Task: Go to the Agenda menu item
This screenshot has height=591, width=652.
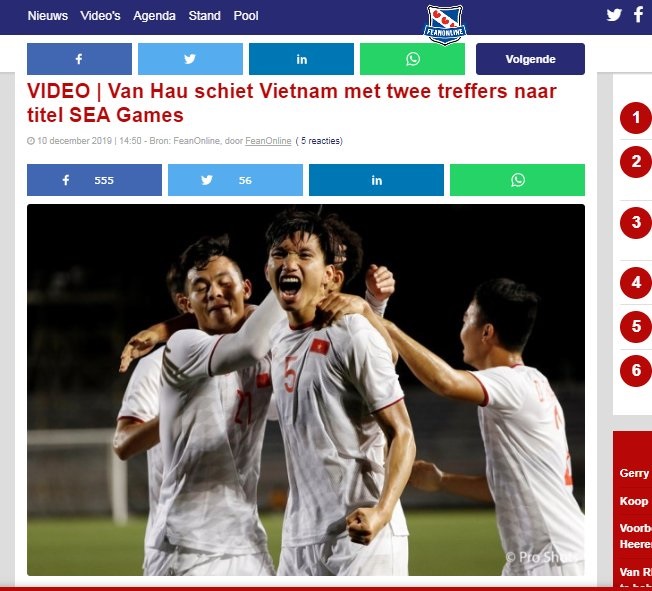Action: tap(154, 16)
